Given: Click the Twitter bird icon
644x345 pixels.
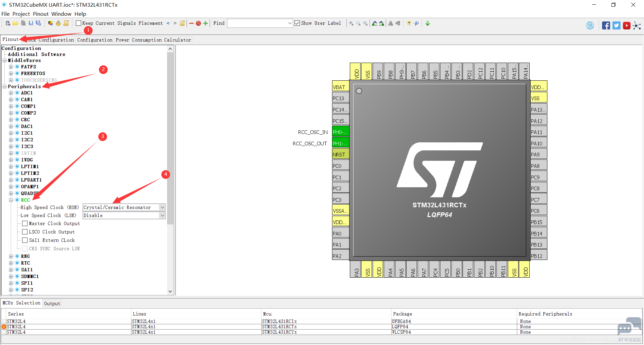Looking at the screenshot, I should point(616,25).
